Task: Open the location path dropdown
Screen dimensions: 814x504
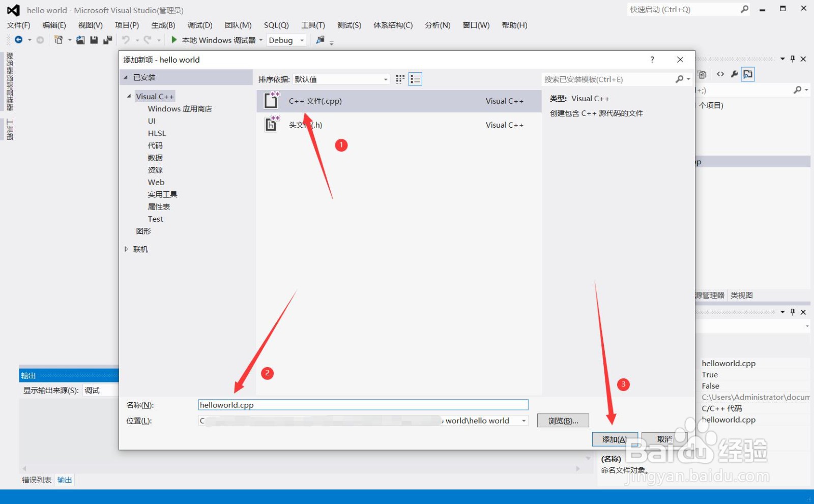Action: click(x=524, y=421)
